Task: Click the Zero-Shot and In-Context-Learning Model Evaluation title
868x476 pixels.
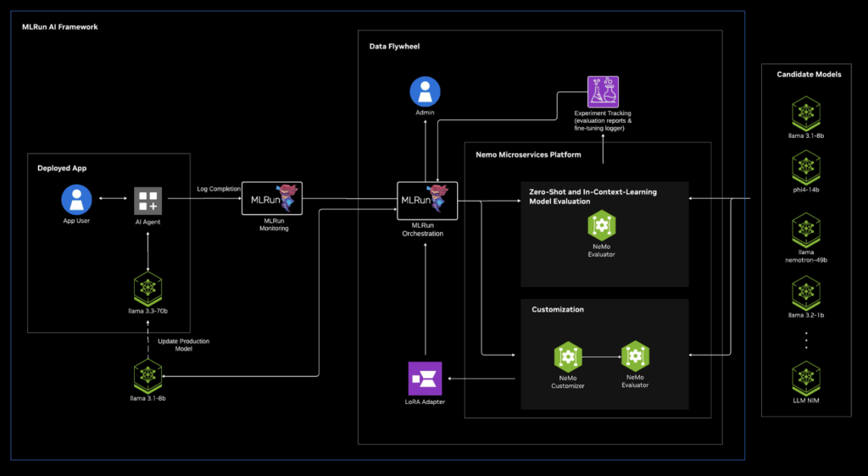Action: click(593, 196)
